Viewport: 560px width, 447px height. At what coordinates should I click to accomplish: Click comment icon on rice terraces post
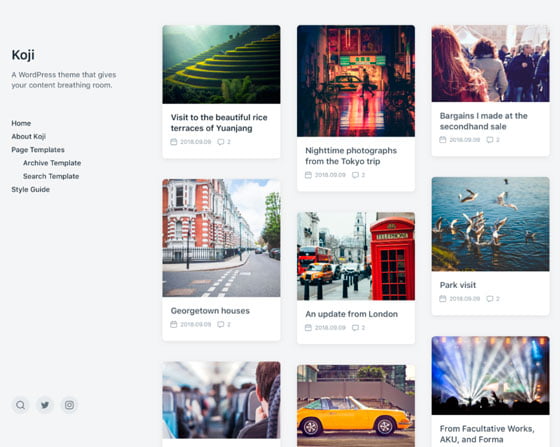[x=221, y=142]
